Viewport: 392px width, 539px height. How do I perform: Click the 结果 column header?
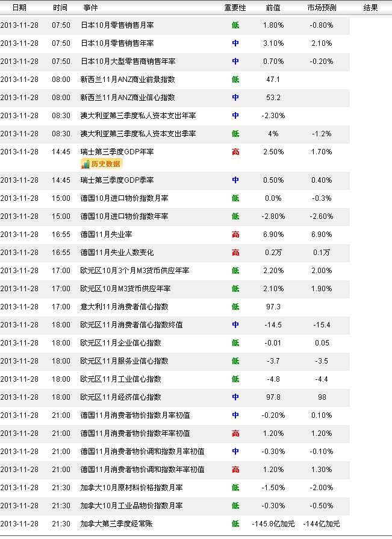[370, 8]
